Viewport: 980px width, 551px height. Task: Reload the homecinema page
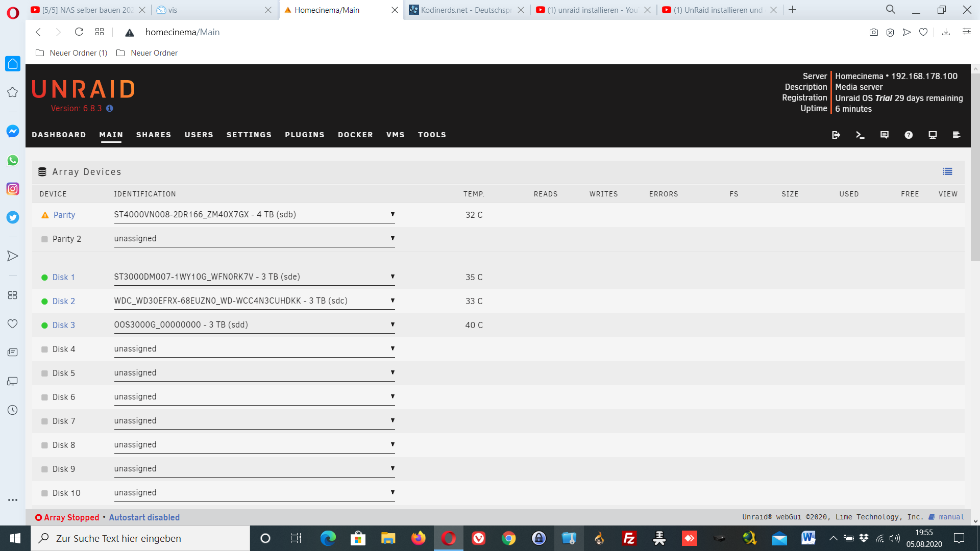[x=79, y=32]
